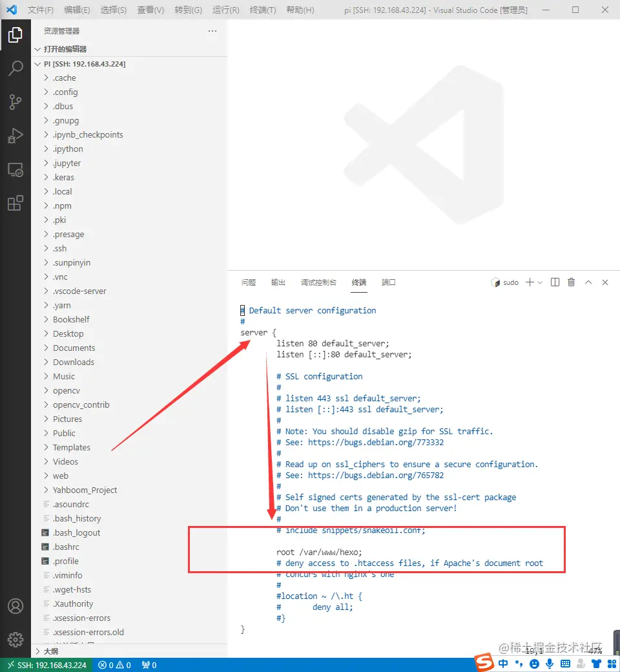Viewport: 620px width, 672px height.
Task: Open the .Xauthority file
Action: pos(129,604)
